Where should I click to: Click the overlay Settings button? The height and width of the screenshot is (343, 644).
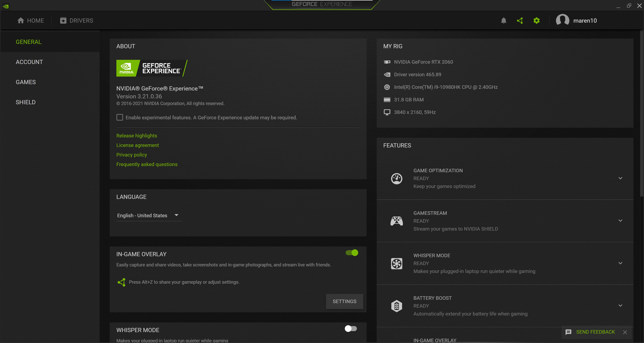click(344, 301)
